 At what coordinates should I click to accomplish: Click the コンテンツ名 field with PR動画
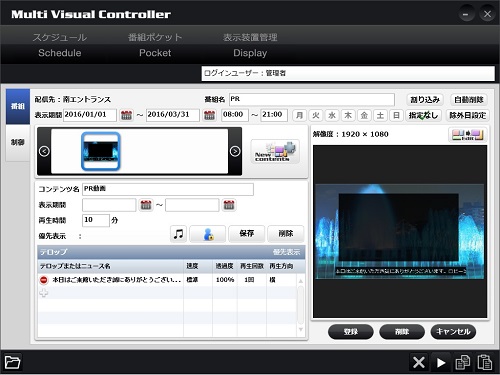(168, 189)
